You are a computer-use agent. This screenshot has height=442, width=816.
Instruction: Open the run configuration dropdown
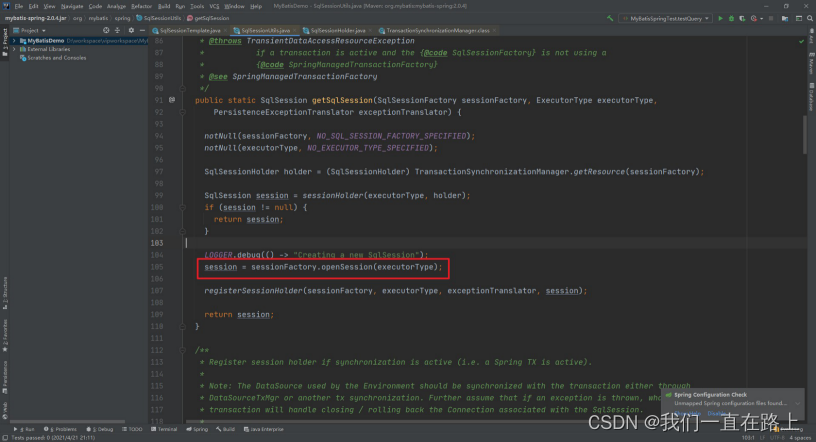click(666, 18)
